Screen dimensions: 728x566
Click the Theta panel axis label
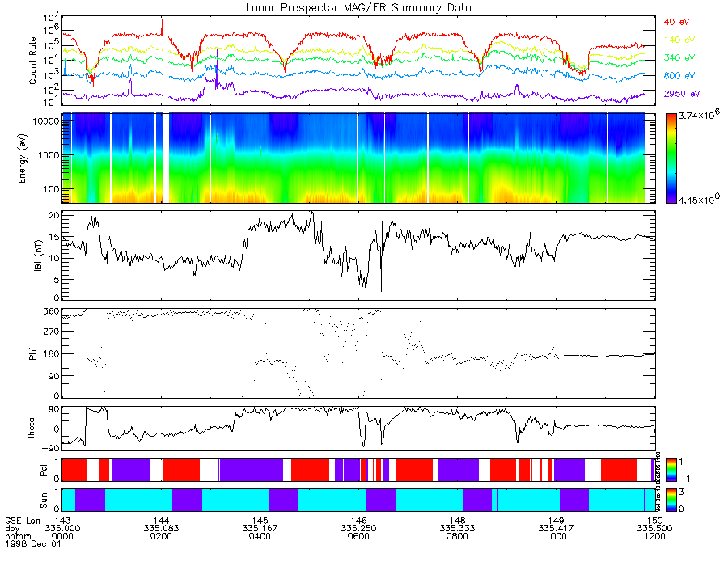pyautogui.click(x=31, y=429)
